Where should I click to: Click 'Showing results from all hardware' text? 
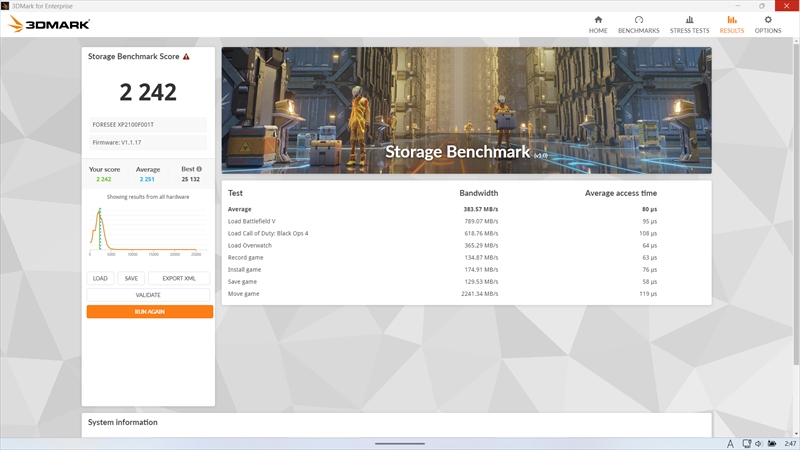coord(148,197)
